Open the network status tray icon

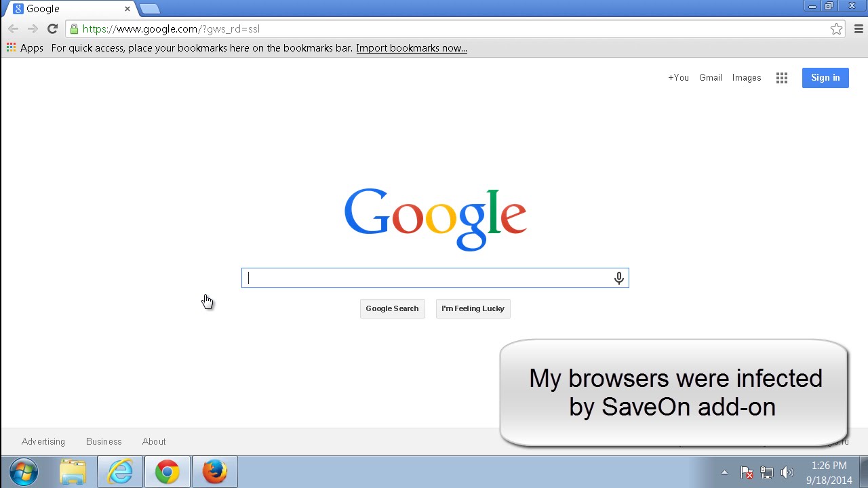[x=767, y=472]
